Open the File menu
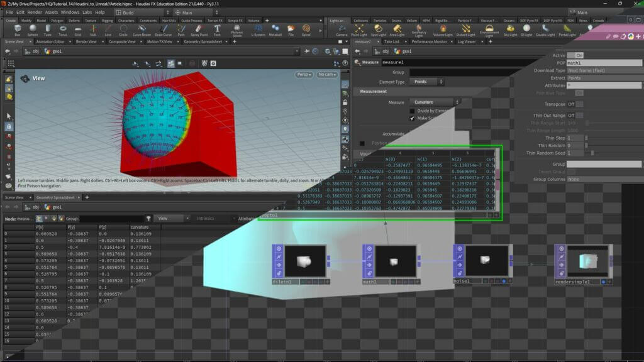This screenshot has width=644, height=362. point(9,13)
